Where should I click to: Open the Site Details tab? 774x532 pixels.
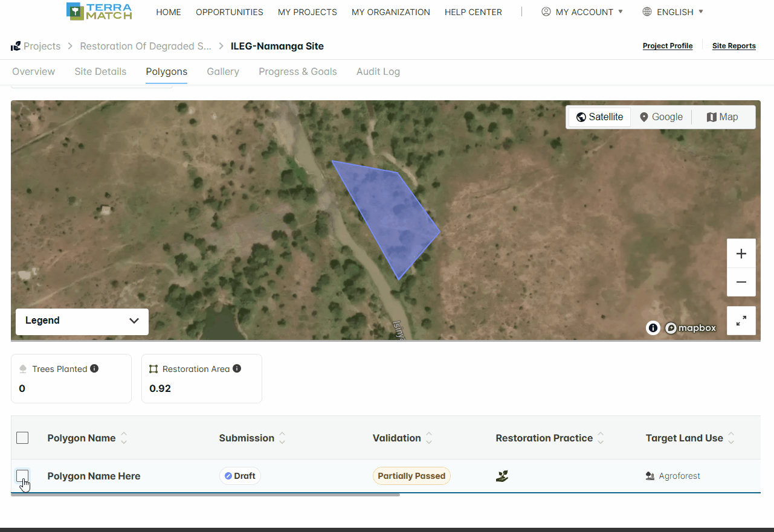click(100, 71)
